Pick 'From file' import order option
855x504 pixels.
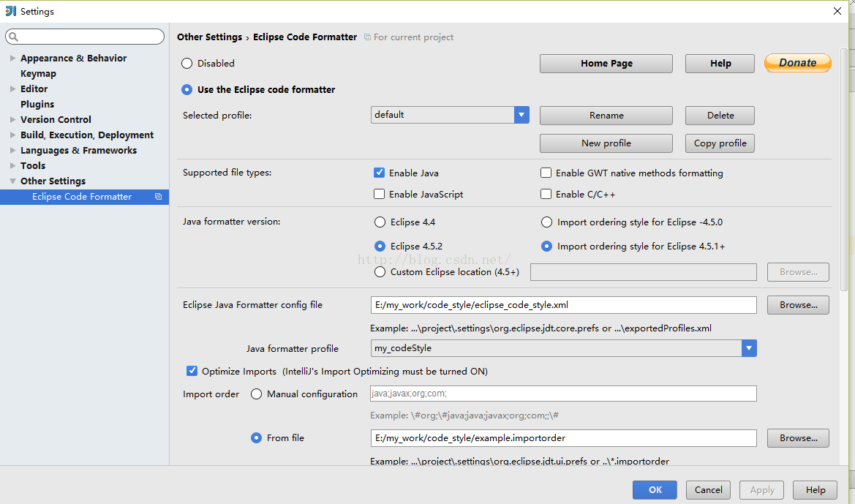coord(256,437)
